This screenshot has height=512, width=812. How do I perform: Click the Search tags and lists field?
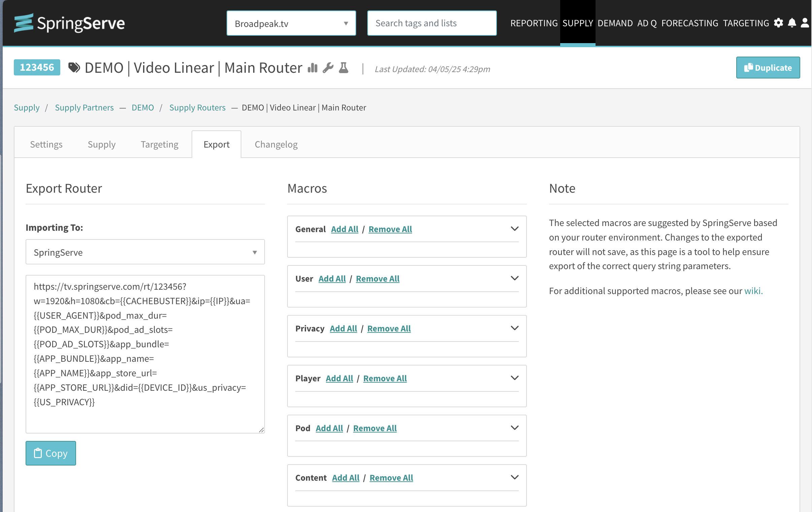tap(432, 23)
